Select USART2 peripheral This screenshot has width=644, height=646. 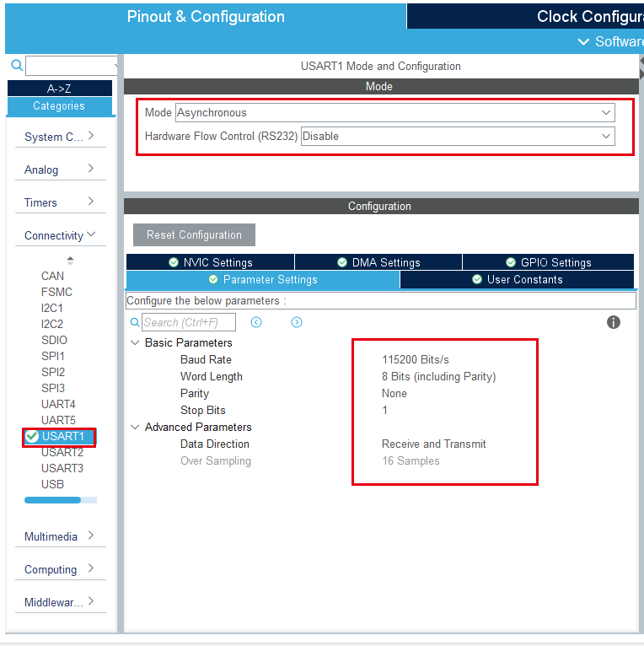[x=62, y=452]
